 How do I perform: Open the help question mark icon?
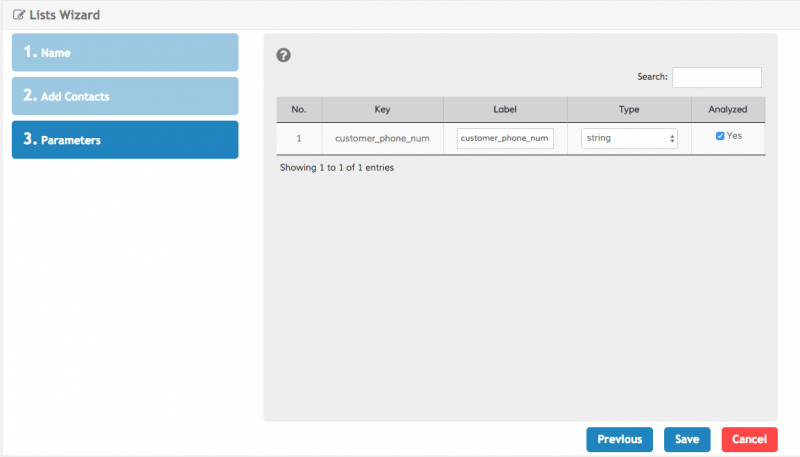coord(283,55)
